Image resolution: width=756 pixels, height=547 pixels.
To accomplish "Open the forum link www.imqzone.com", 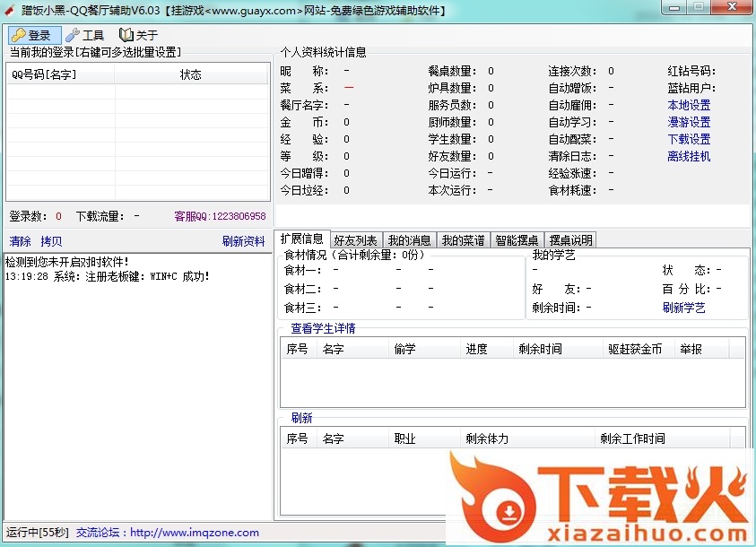I will 195,533.
